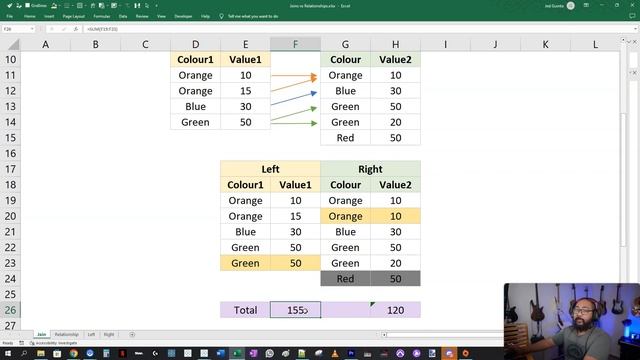This screenshot has width=640, height=360.
Task: Switch to the Formulas ribbon tab
Action: [102, 16]
